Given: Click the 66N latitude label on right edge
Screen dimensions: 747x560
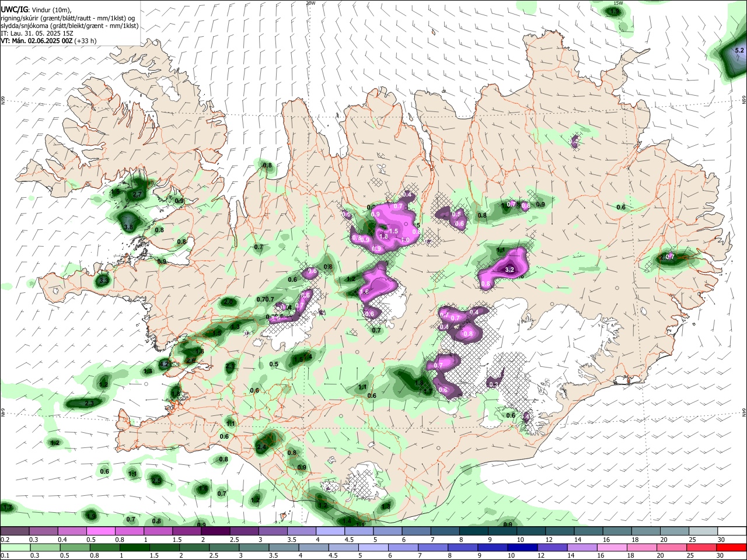Looking at the screenshot, I should click(744, 100).
